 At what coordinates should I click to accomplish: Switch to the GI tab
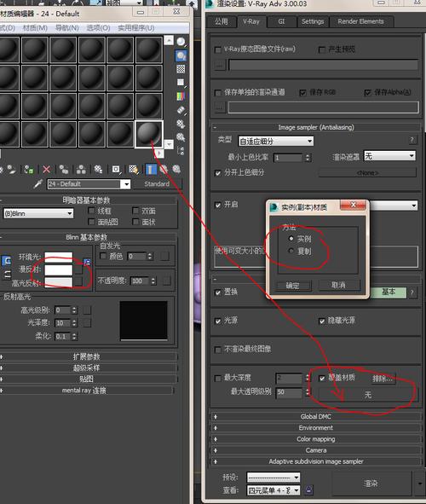[281, 21]
